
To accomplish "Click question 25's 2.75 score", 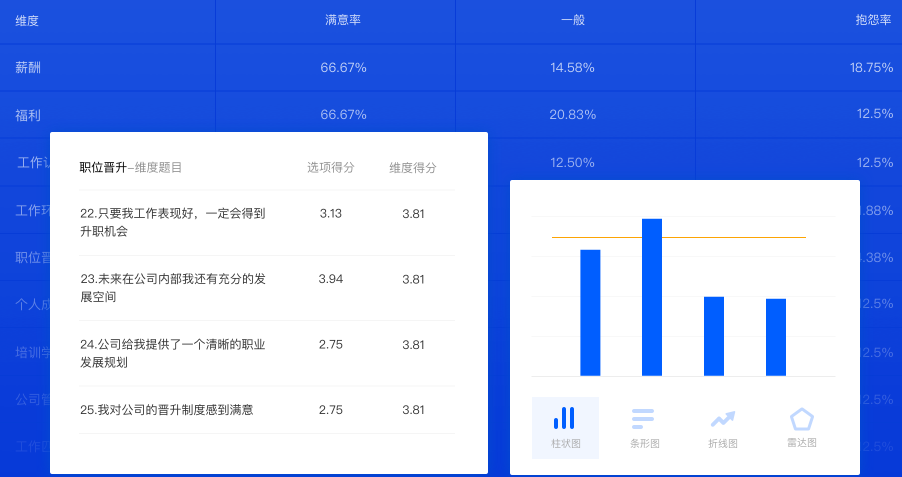I will (331, 410).
